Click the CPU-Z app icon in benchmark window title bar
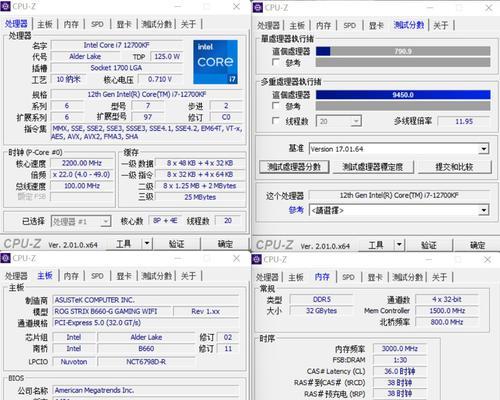 click(258, 7)
